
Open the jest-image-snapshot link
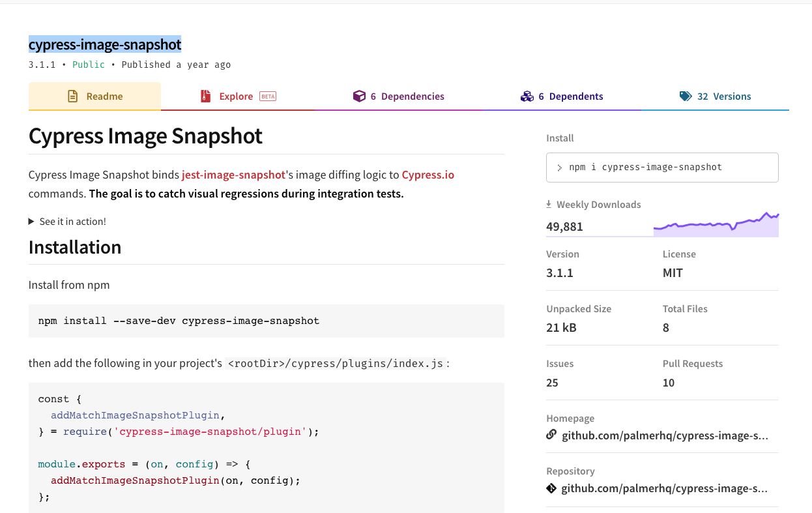(233, 175)
